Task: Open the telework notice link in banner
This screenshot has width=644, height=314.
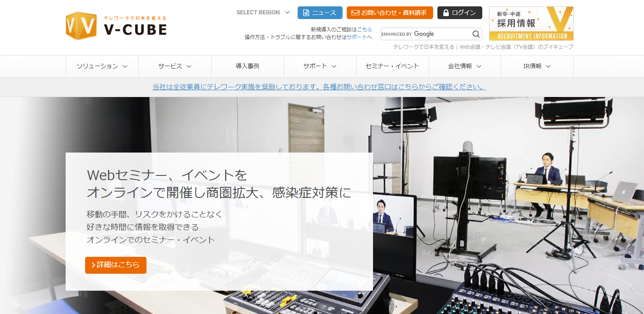Action: point(319,87)
